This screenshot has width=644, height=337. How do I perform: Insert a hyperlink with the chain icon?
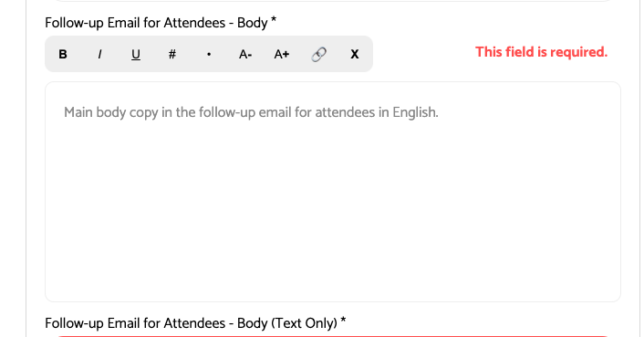pos(318,54)
